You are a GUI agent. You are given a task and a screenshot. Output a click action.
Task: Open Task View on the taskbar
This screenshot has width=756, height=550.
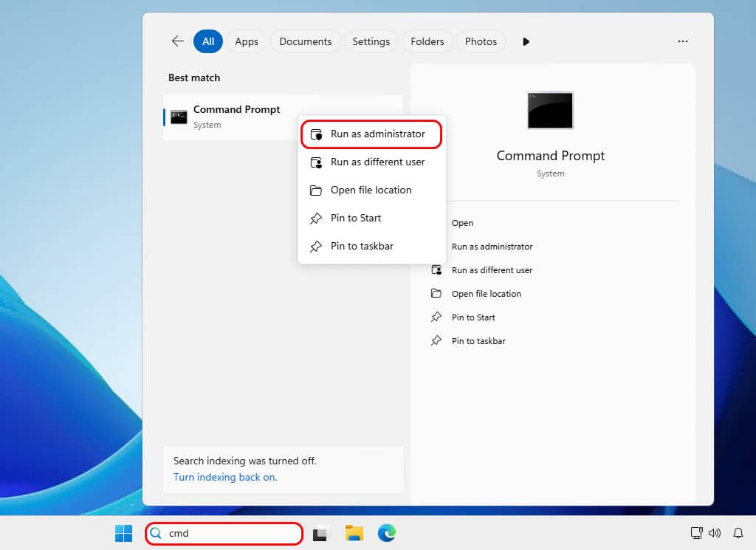point(320,533)
